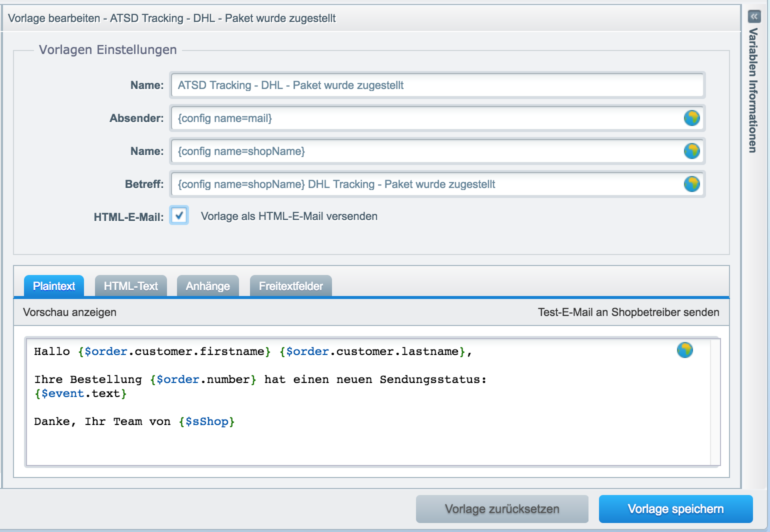Save template with Vorlage speichern

[675, 509]
